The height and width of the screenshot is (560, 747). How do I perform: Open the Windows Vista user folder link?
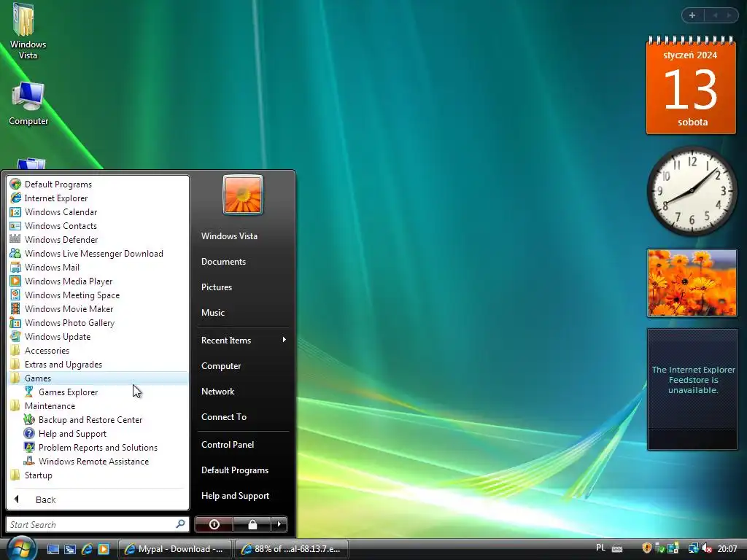(x=229, y=236)
